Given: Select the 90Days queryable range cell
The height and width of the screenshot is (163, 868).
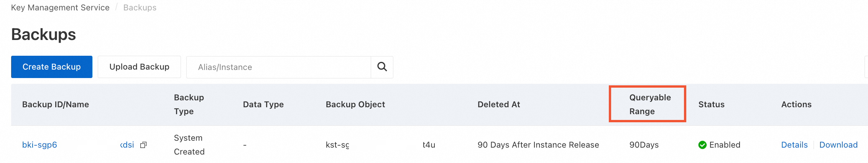Looking at the screenshot, I should coord(644,145).
